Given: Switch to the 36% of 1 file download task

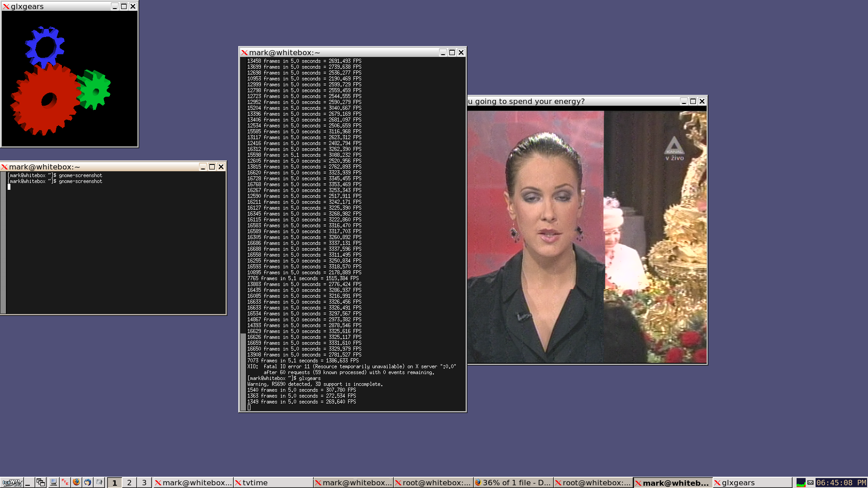Looking at the screenshot, I should pos(513,483).
